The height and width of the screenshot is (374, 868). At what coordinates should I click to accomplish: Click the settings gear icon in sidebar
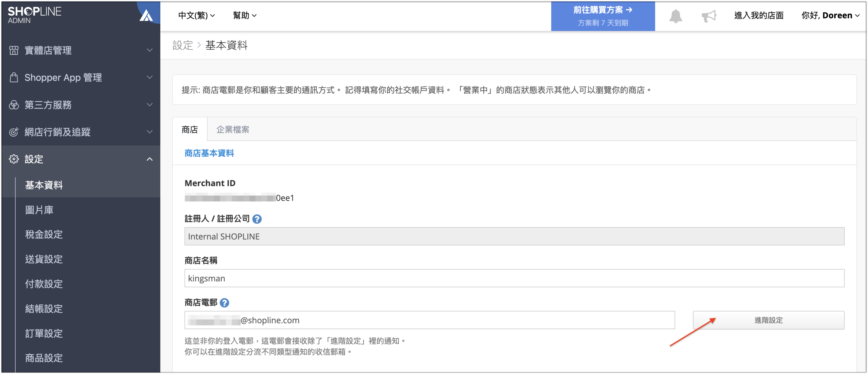(x=14, y=159)
